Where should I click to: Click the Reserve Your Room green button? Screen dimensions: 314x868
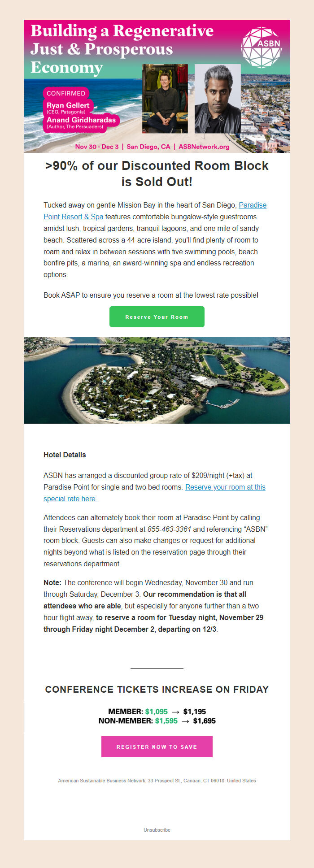pyautogui.click(x=157, y=317)
